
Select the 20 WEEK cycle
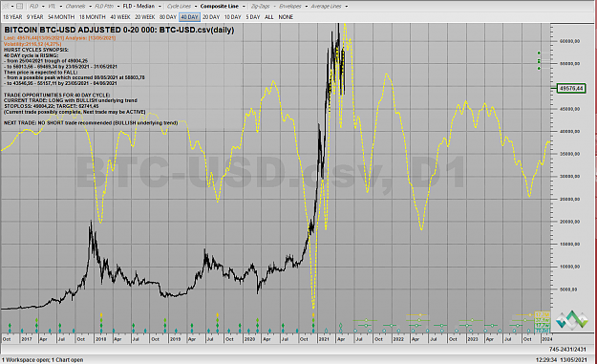[x=145, y=17]
